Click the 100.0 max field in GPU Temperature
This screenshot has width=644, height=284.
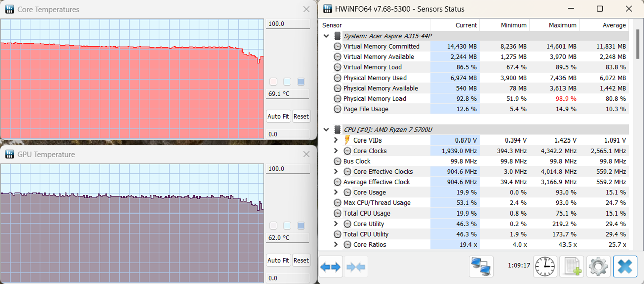tap(288, 169)
